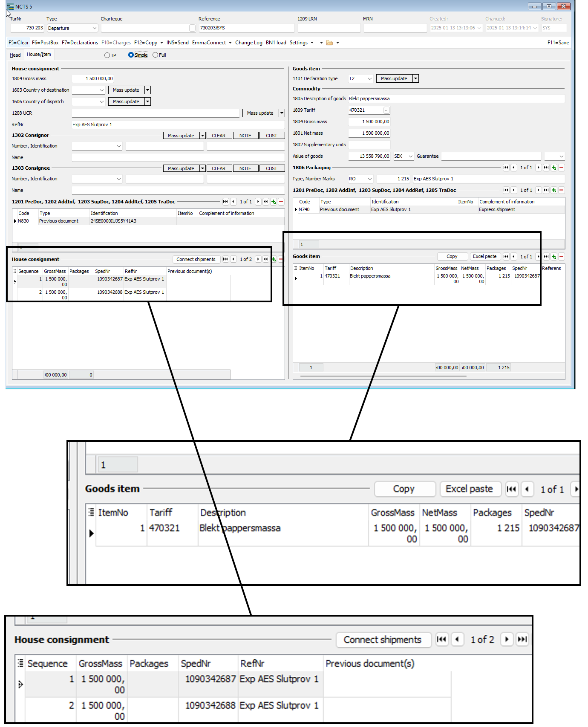Delete the current 1806 Packaging record
The height and width of the screenshot is (727, 588).
tap(562, 168)
